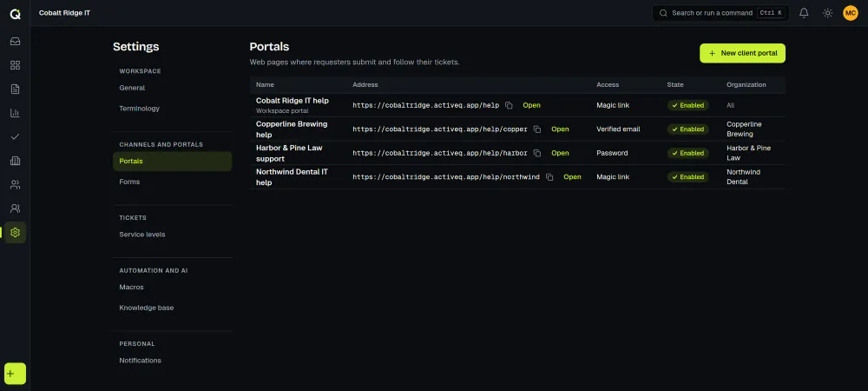This screenshot has width=868, height=391.
Task: Go to Service levels settings
Action: click(172, 235)
